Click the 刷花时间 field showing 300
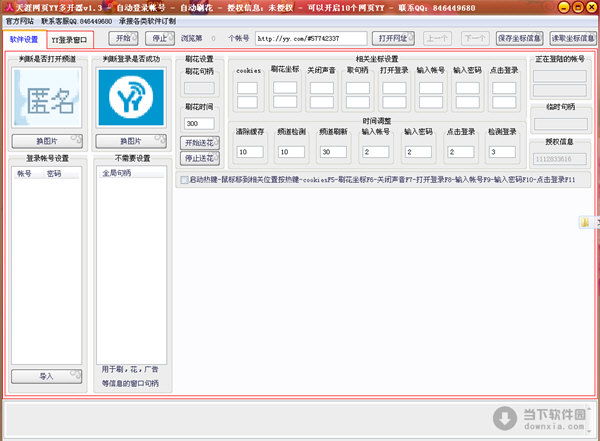Image resolution: width=600 pixels, height=441 pixels. 192,123
